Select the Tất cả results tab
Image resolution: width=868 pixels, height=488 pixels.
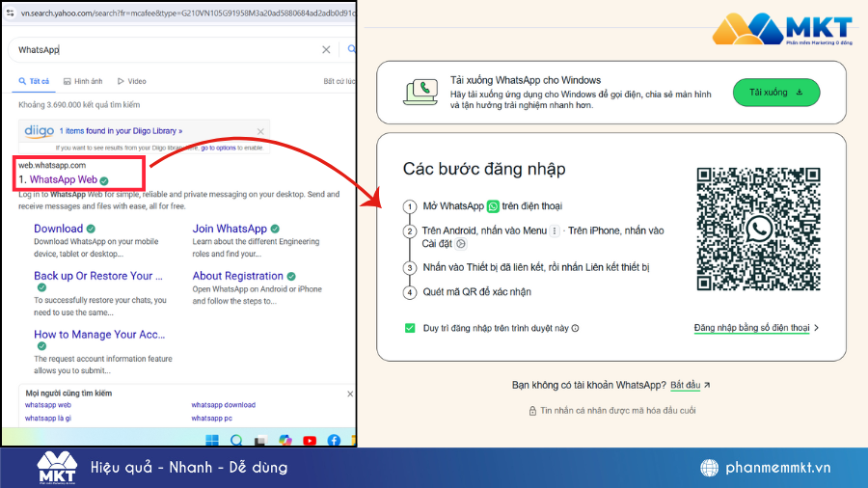(x=34, y=82)
